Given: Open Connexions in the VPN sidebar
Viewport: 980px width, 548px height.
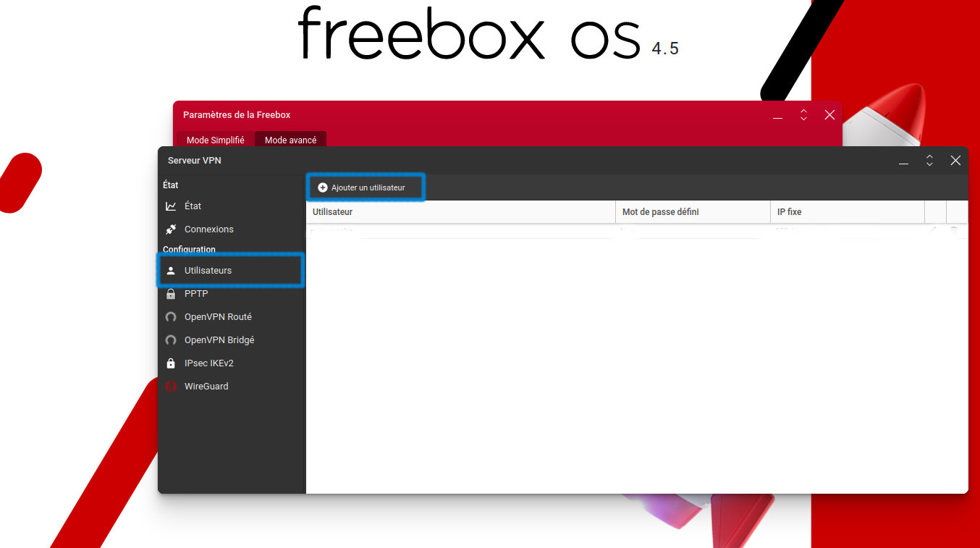Looking at the screenshot, I should [x=232, y=229].
